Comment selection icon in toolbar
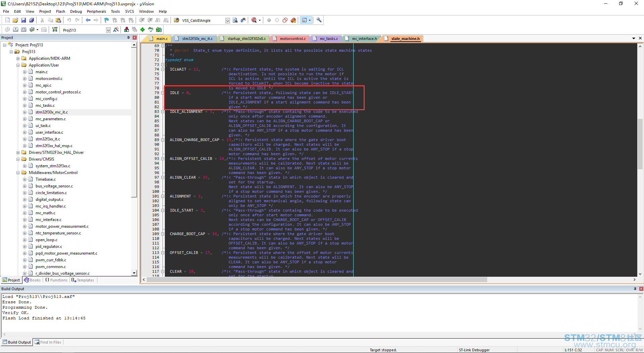Viewport: 644px width, 353px height. point(158,20)
